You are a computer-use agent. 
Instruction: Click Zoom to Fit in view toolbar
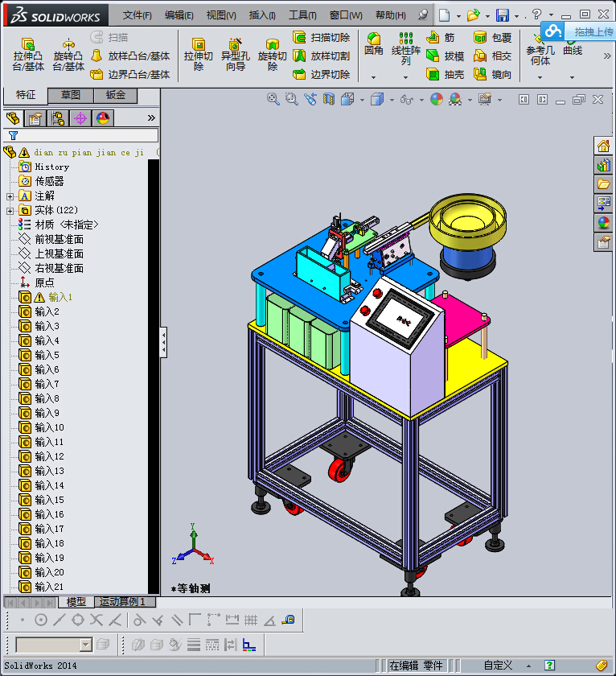273,99
